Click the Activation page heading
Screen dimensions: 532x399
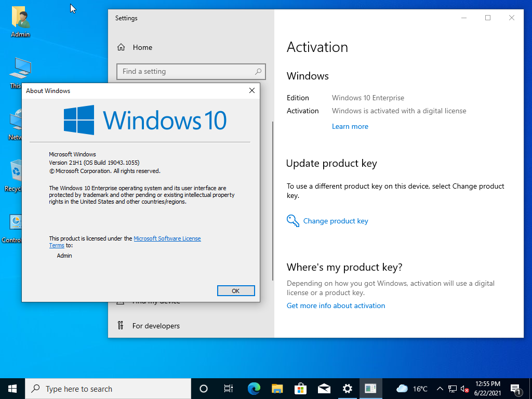tap(317, 47)
